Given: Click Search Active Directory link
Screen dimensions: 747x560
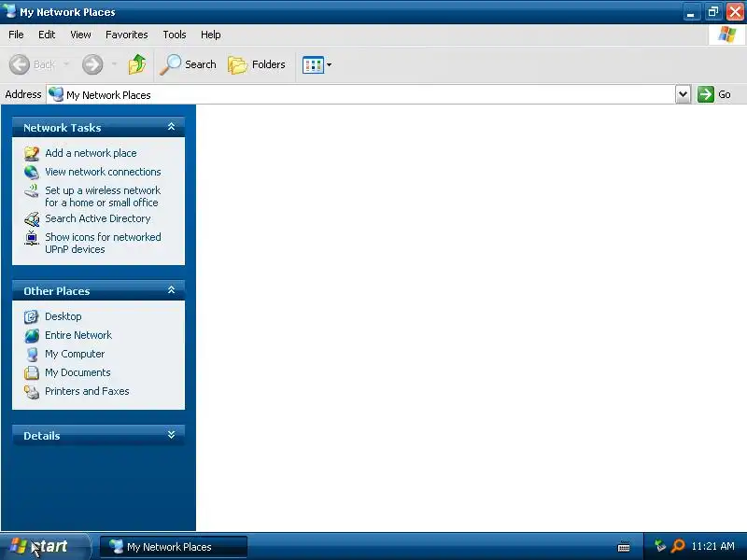Looking at the screenshot, I should tap(98, 218).
